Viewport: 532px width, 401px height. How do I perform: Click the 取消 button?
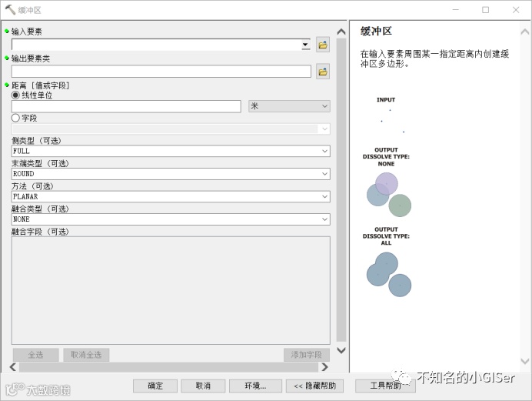[203, 386]
